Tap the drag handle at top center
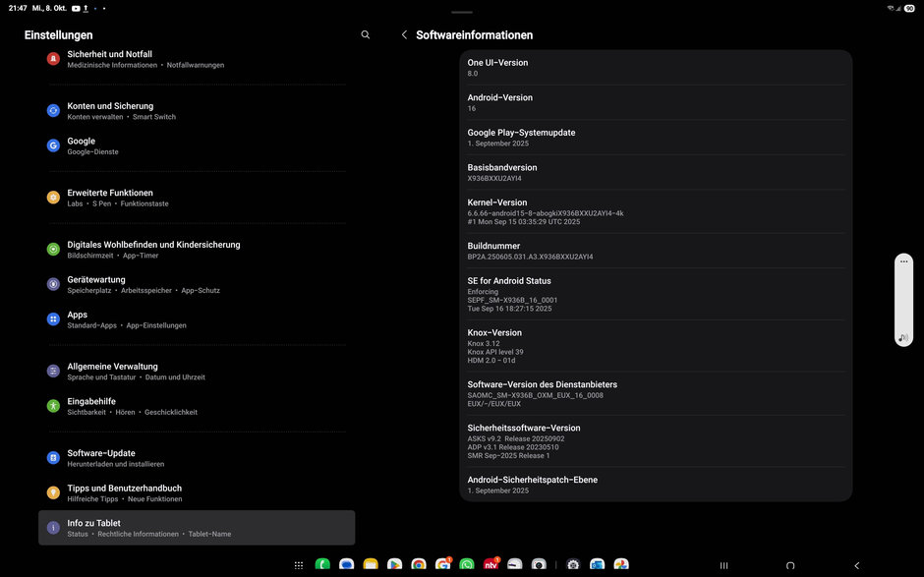This screenshot has width=924, height=577. pyautogui.click(x=462, y=12)
